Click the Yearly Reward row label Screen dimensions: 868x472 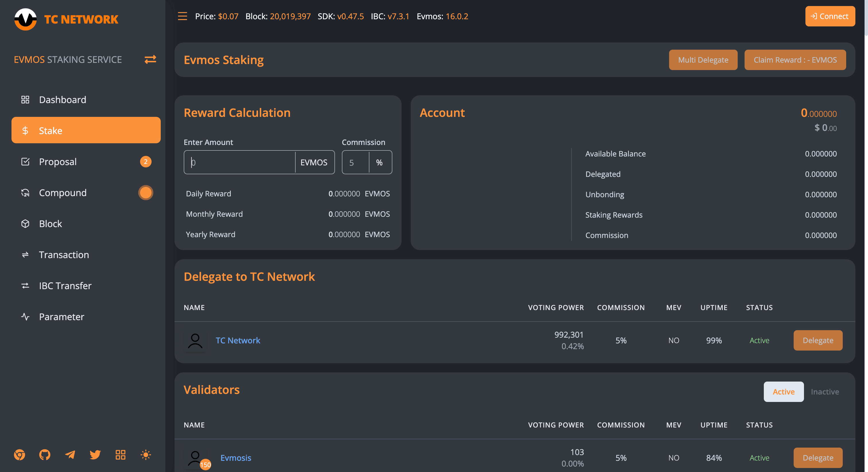click(x=210, y=234)
